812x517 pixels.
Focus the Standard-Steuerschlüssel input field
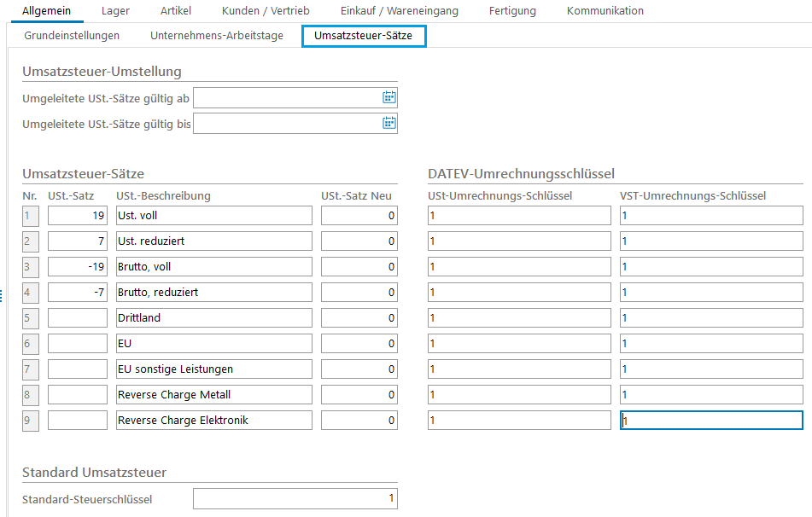pyautogui.click(x=295, y=498)
